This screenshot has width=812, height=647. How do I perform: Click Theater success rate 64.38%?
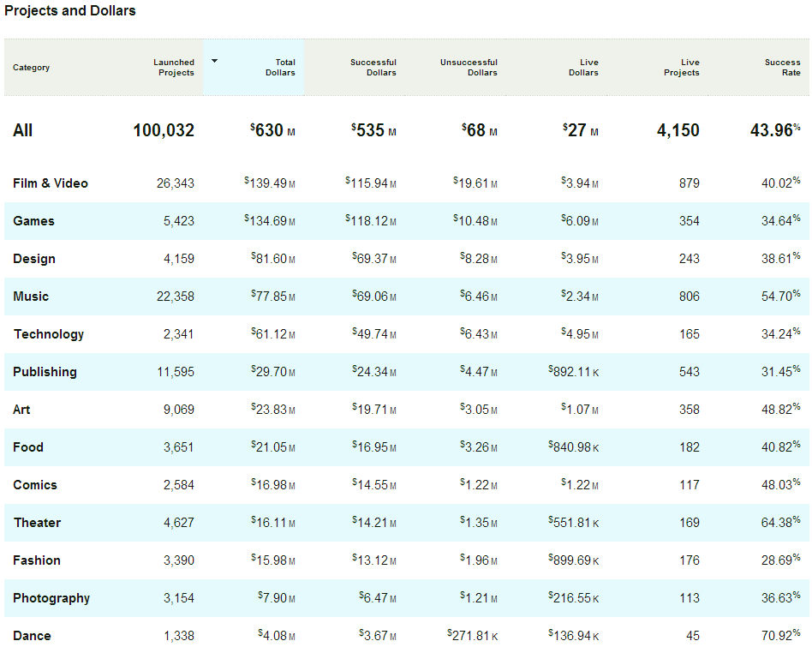click(x=781, y=523)
